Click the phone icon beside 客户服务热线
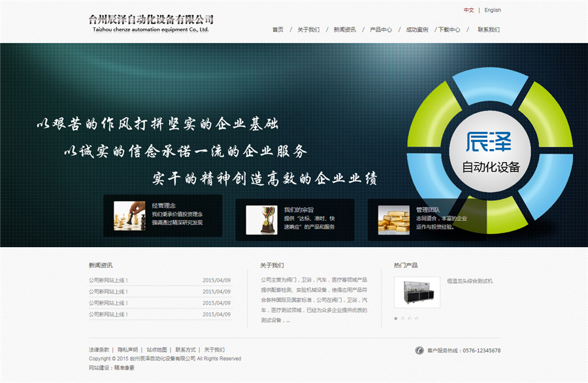The width and height of the screenshot is (588, 383). point(419,350)
